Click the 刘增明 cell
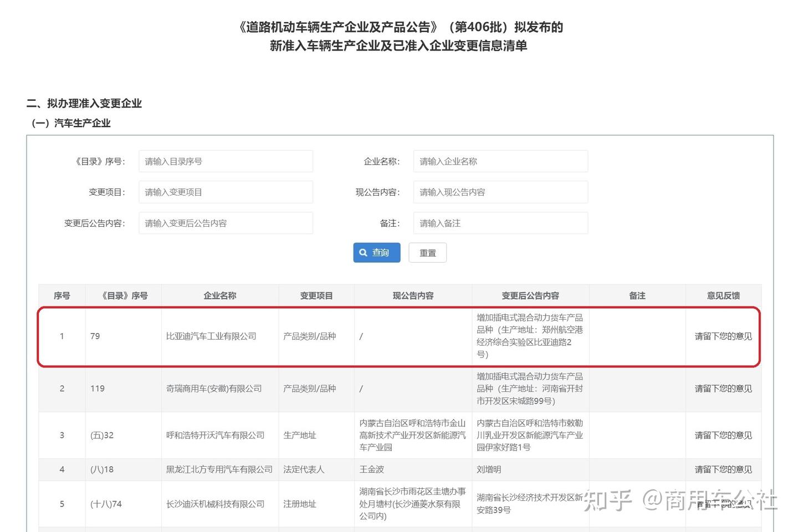 530,469
